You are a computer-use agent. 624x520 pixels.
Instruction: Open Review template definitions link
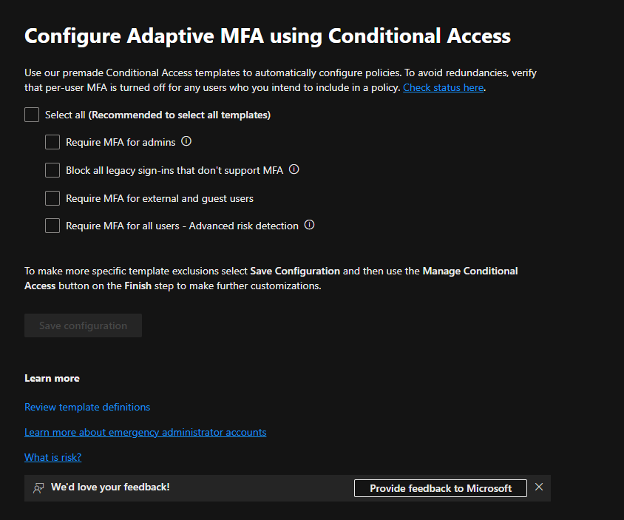[x=87, y=407]
